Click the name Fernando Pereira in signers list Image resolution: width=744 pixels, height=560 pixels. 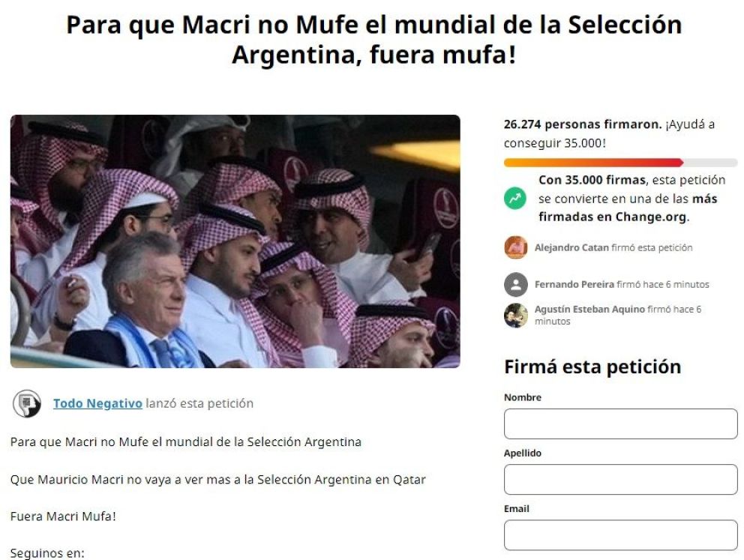pyautogui.click(x=574, y=285)
